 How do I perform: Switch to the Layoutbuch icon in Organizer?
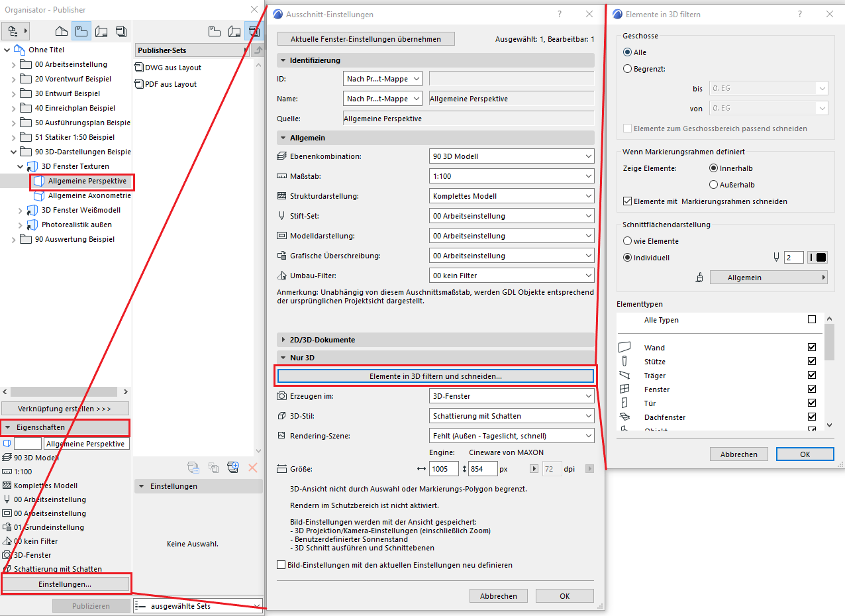coord(102,30)
